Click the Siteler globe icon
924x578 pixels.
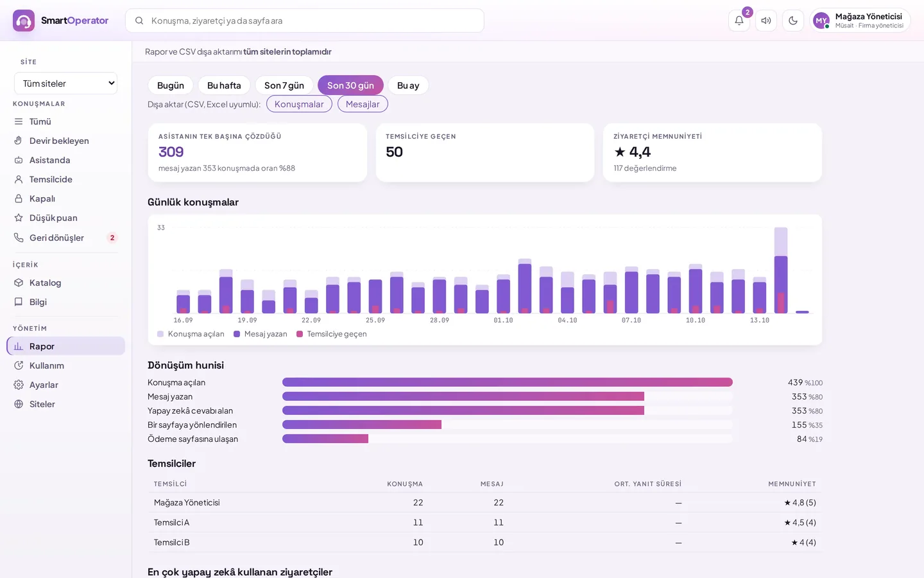19,404
